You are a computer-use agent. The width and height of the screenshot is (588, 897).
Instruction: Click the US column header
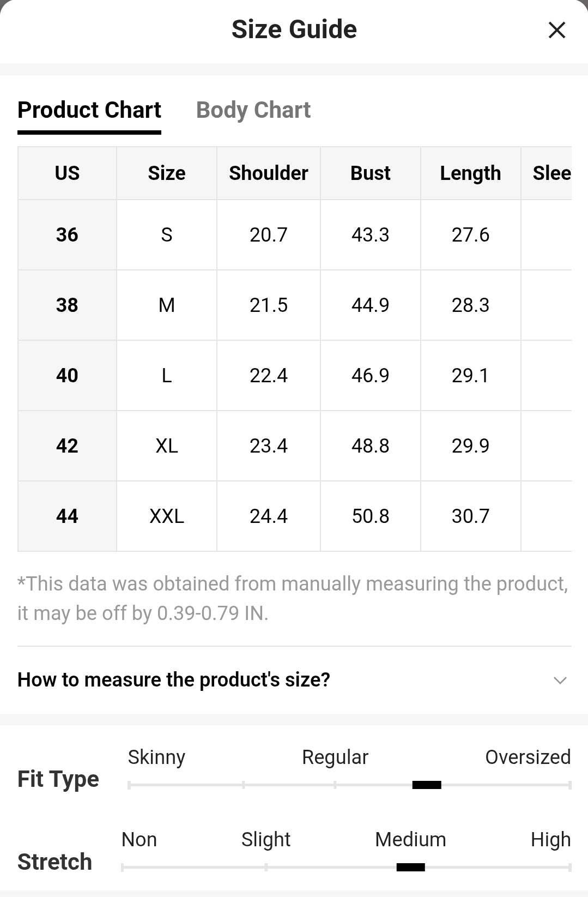tap(67, 173)
